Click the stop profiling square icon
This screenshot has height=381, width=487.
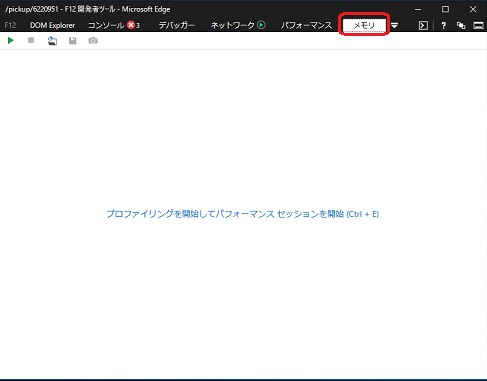pos(31,40)
